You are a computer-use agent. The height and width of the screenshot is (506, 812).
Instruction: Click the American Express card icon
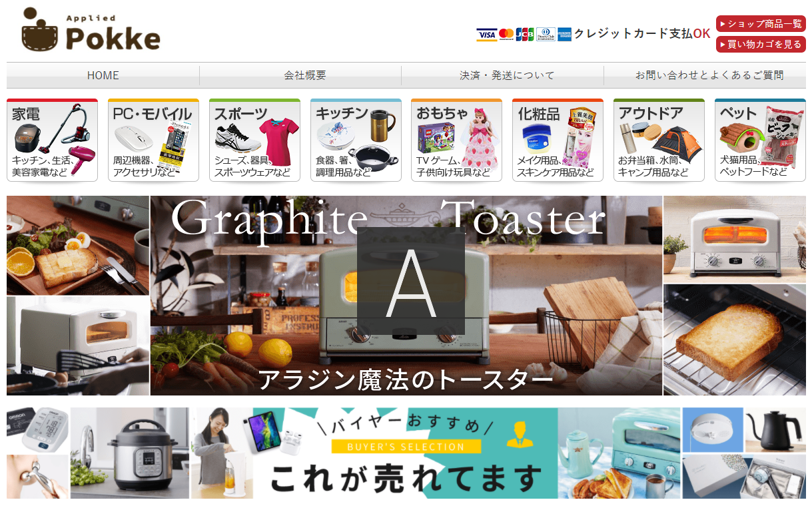coord(564,34)
